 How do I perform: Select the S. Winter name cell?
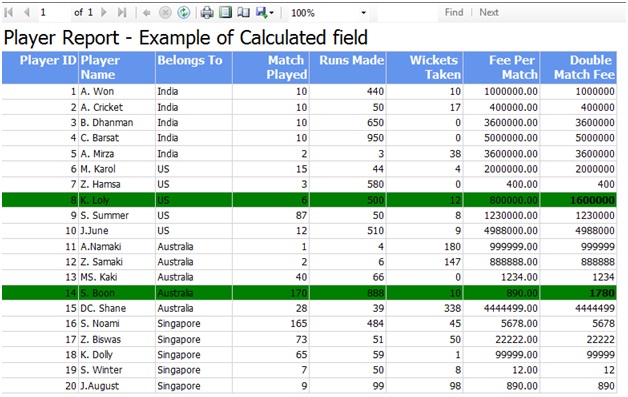click(x=117, y=370)
